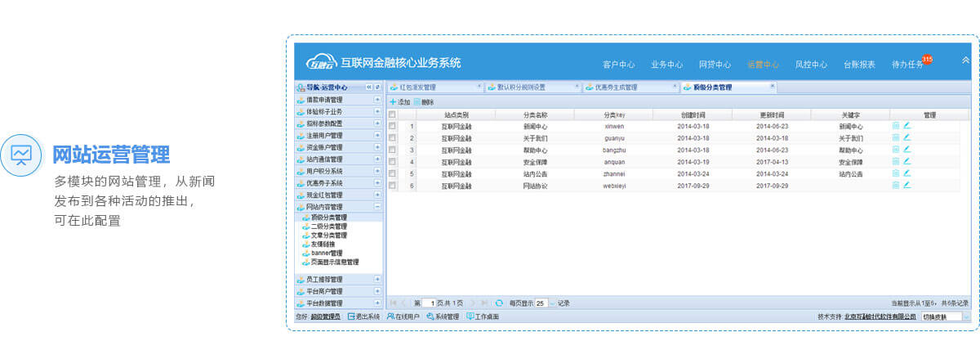Collapse the top header with the double-chevron icon

[x=966, y=60]
